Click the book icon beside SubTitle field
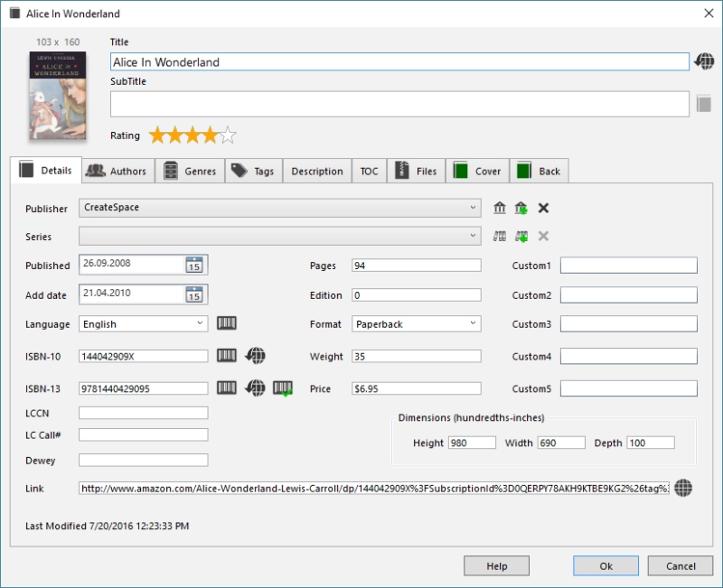 point(704,104)
